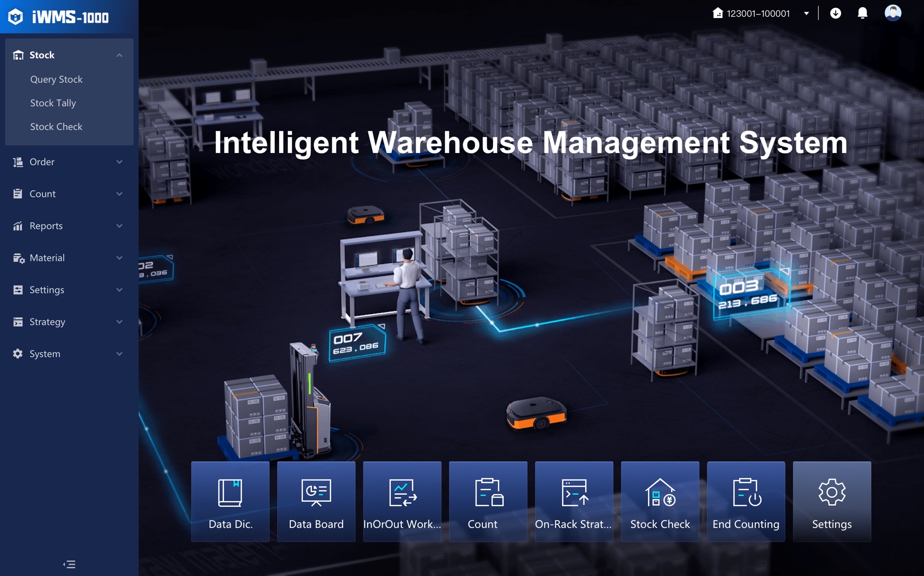
Task: Open the On-Rack Strategy tile
Action: (573, 501)
